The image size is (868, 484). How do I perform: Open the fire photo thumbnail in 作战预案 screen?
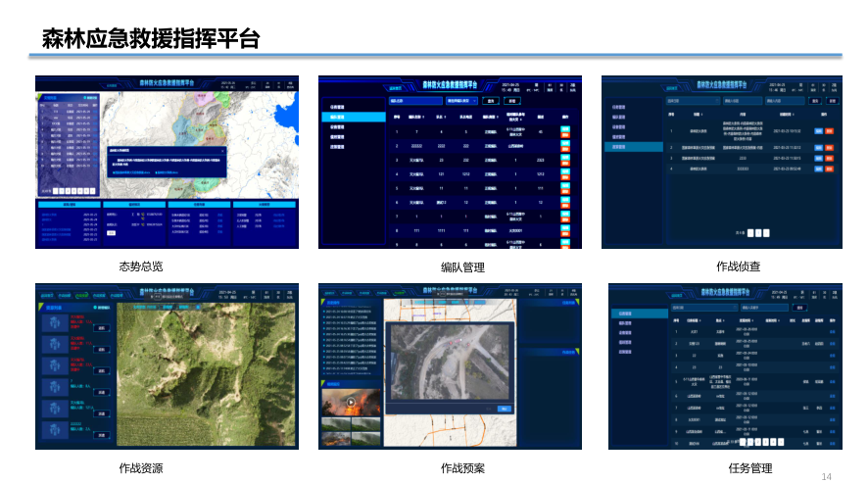point(349,403)
